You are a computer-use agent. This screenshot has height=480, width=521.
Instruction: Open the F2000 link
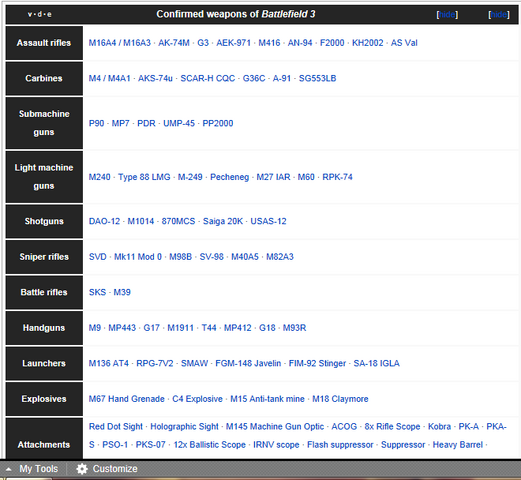tap(332, 43)
